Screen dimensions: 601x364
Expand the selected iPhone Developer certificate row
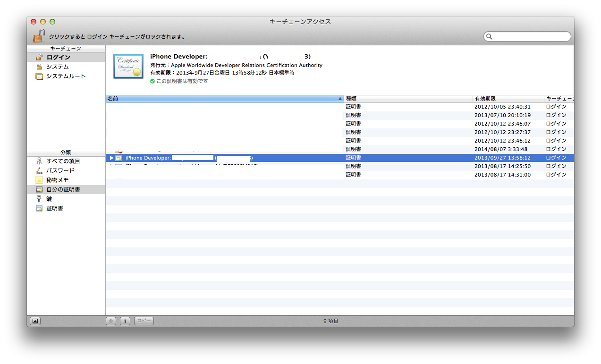(111, 158)
